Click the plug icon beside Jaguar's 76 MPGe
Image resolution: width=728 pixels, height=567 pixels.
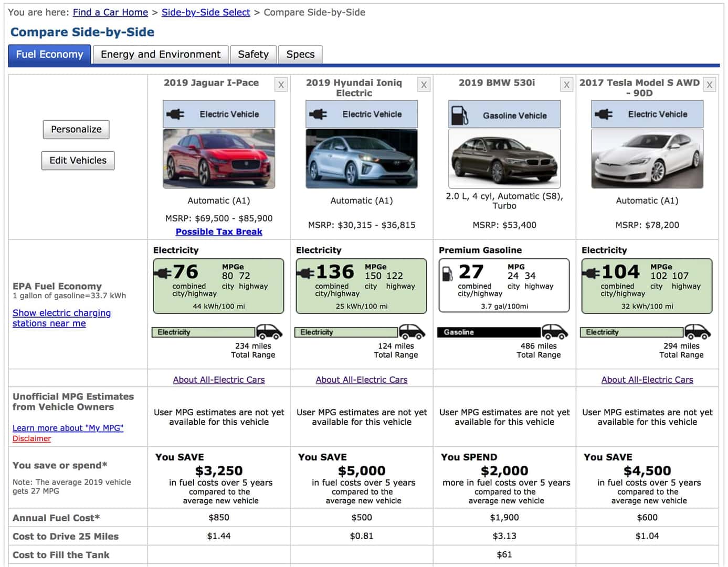tap(163, 272)
